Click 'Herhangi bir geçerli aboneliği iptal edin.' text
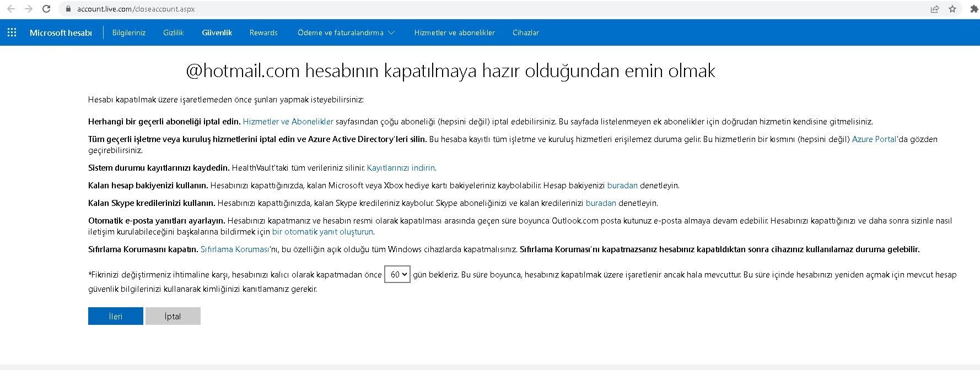The image size is (980, 370). tap(164, 122)
